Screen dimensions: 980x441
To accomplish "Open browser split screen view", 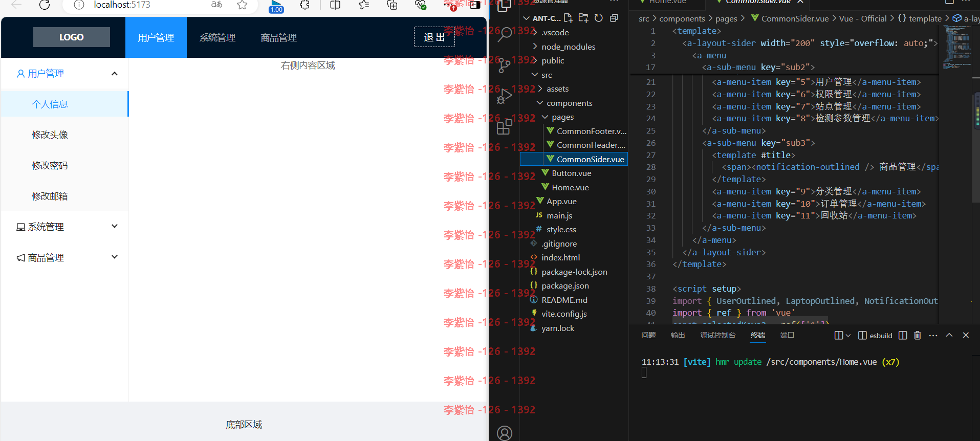I will click(335, 5).
